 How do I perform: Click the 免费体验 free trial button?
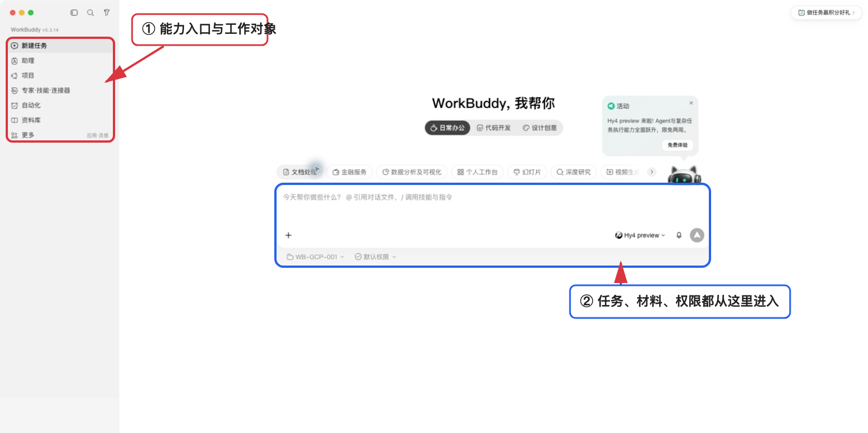pyautogui.click(x=678, y=145)
